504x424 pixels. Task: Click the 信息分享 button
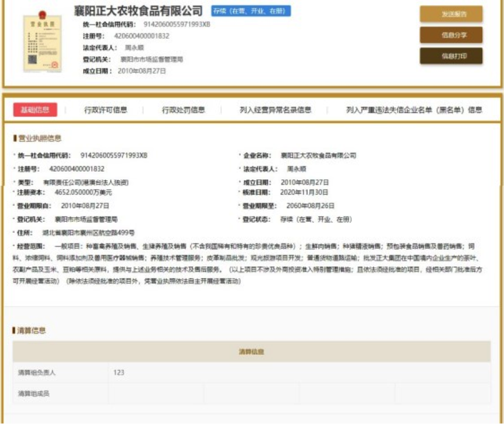(451, 35)
